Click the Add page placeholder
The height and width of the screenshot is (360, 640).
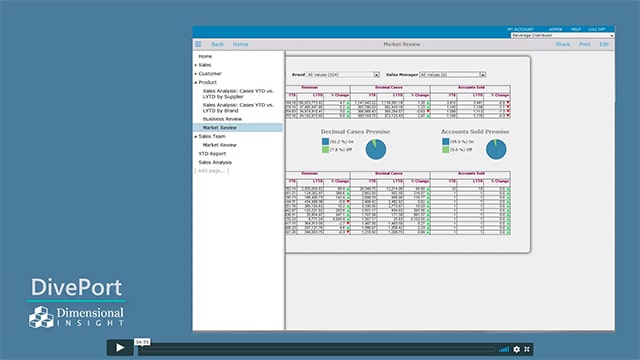pos(212,171)
